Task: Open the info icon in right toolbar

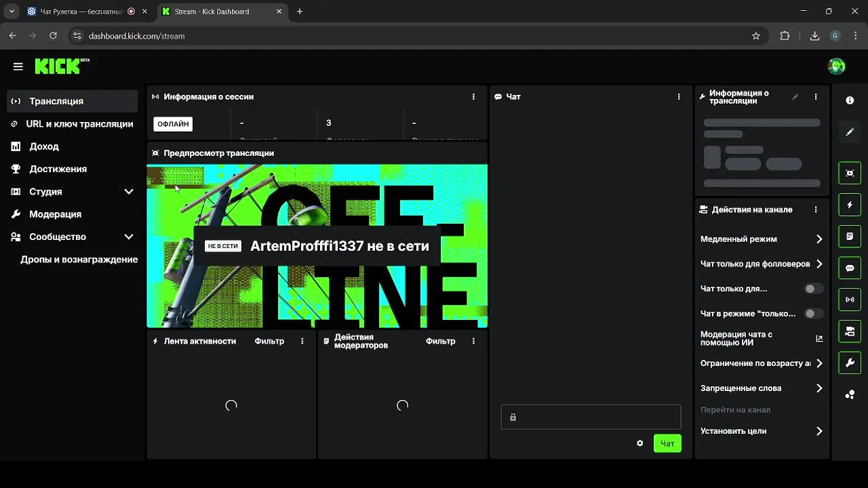Action: coord(850,100)
